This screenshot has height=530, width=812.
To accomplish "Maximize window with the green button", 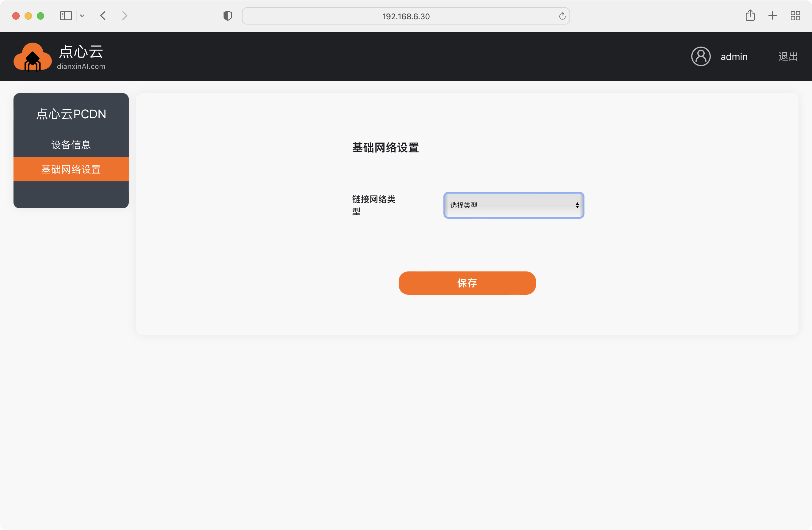I will pos(40,16).
